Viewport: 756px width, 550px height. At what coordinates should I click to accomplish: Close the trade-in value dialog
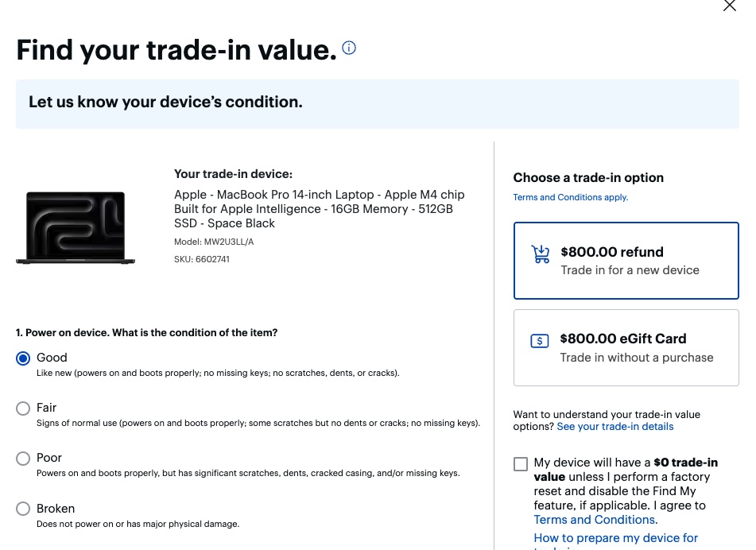click(x=730, y=6)
